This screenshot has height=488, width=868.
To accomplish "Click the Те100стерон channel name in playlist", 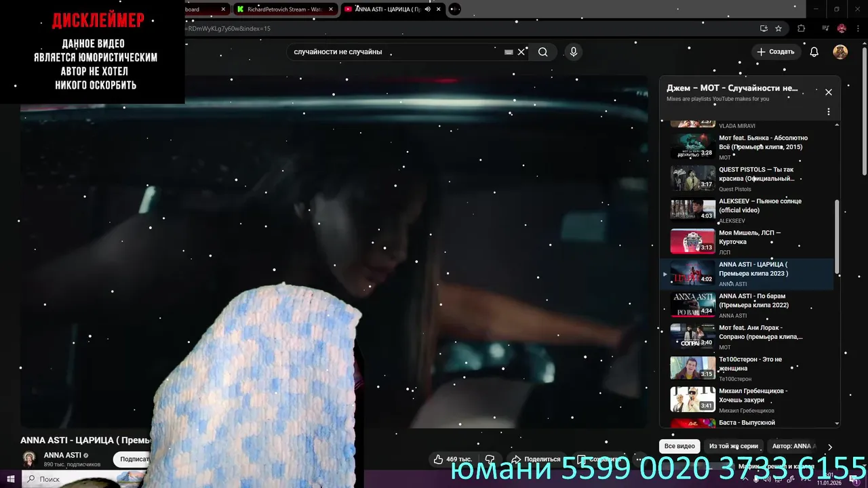I will click(x=735, y=379).
